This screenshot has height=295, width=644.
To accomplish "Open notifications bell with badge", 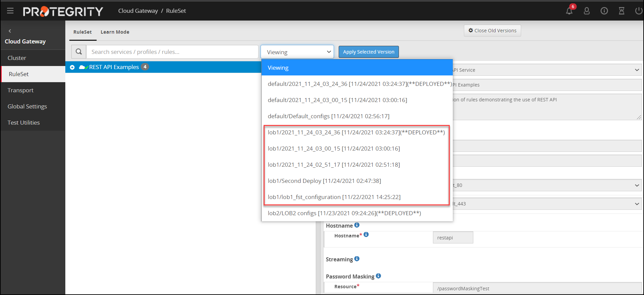I will (569, 11).
